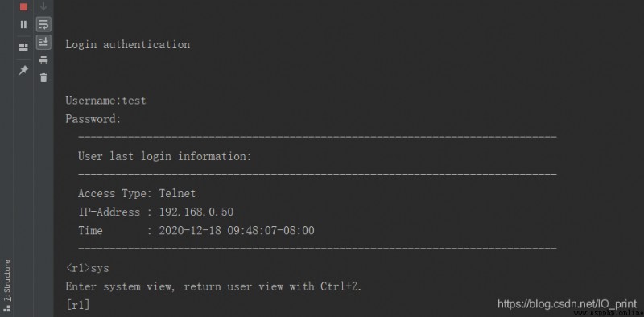Stop the running process with red square
The image size is (644, 317).
click(x=23, y=7)
